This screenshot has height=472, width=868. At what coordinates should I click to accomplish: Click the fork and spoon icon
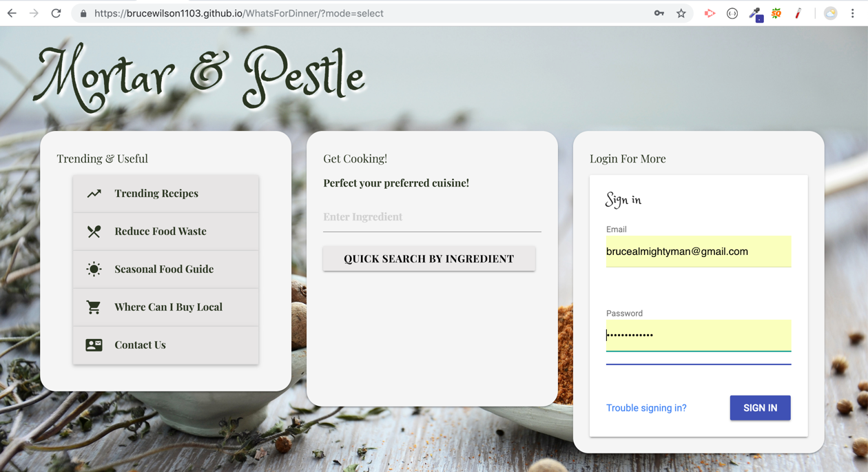94,232
